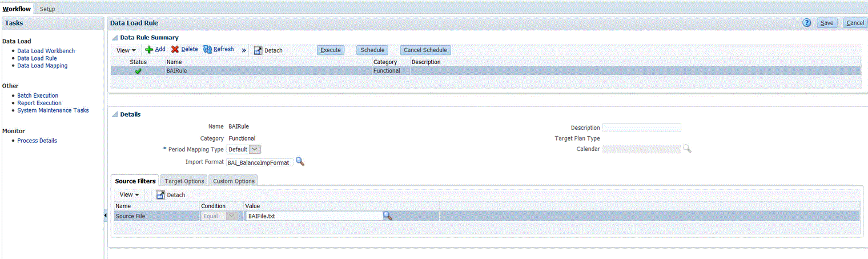Click the green check status for BAIRule

(138, 71)
